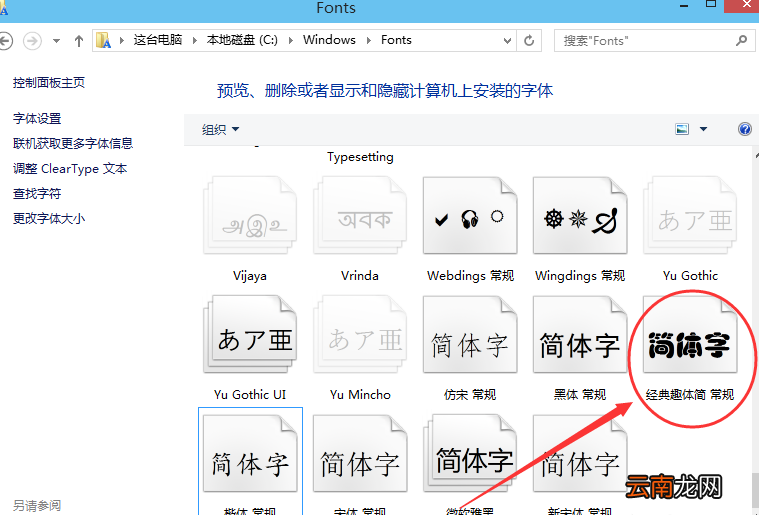This screenshot has height=515, width=759.
Task: Expand the arrow after Windows breadcrumb
Action: click(x=369, y=40)
